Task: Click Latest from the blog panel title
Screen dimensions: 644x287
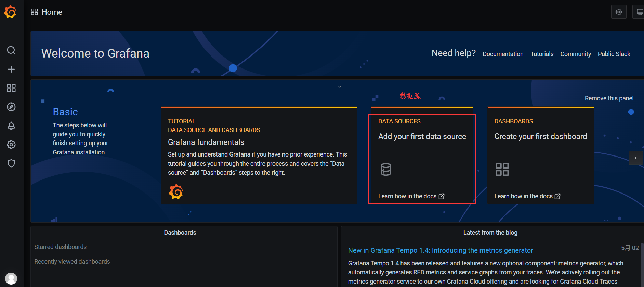Action: pyautogui.click(x=490, y=233)
